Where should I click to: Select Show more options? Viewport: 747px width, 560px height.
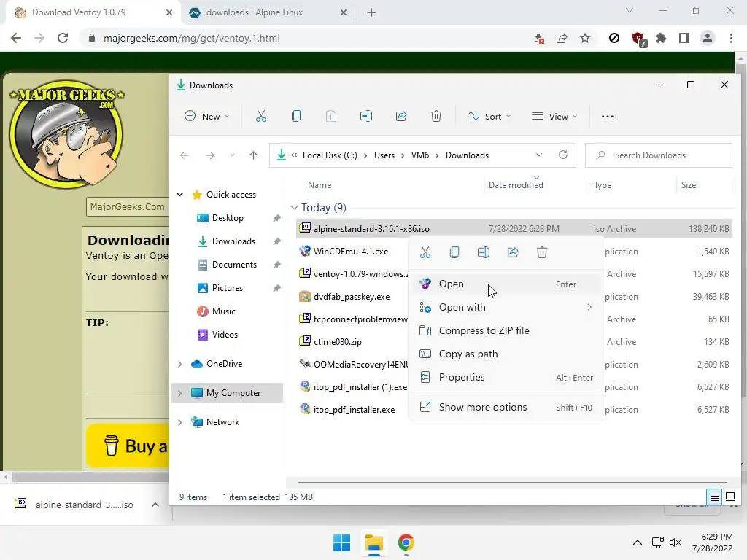coord(506,407)
